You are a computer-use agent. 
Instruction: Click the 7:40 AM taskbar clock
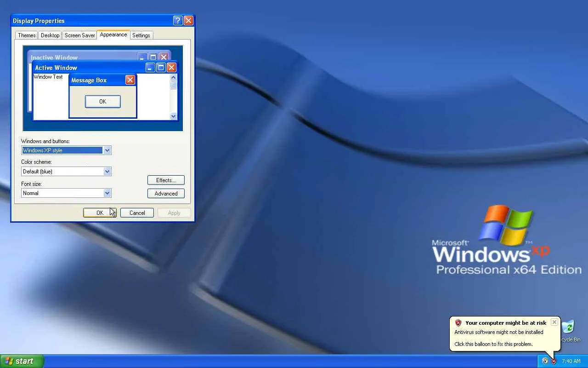(x=571, y=362)
